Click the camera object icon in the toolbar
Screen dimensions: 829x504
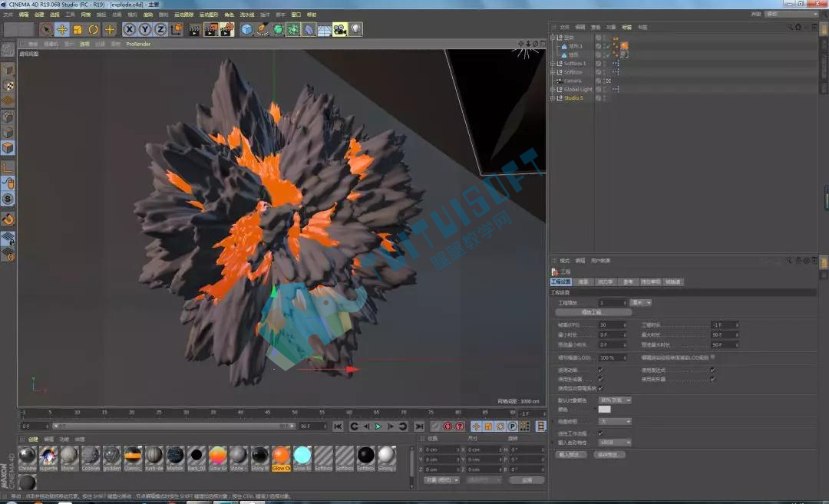point(340,30)
